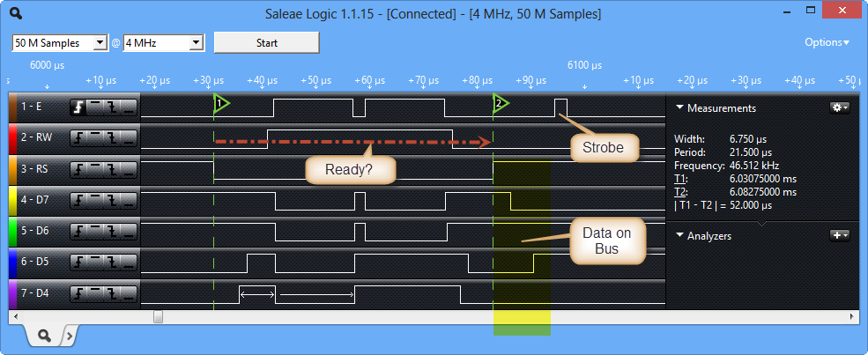Open the Options menu
The width and height of the screenshot is (868, 355).
click(827, 42)
